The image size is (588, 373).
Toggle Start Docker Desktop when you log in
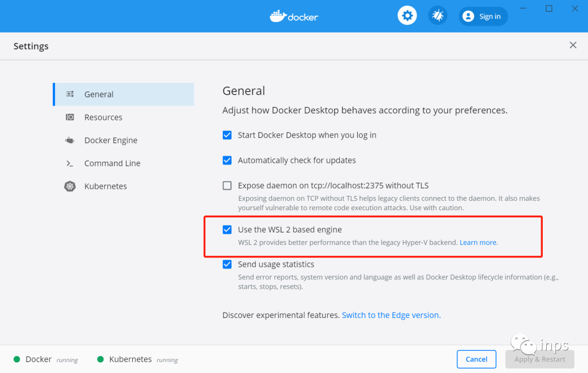(227, 135)
